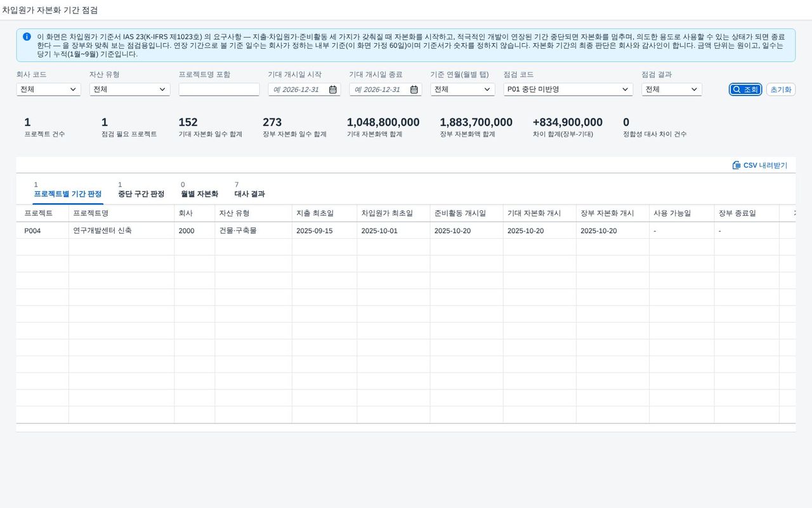Viewport: 812px width, 508px height.
Task: Click the 프로젝트명 column header
Action: point(121,213)
